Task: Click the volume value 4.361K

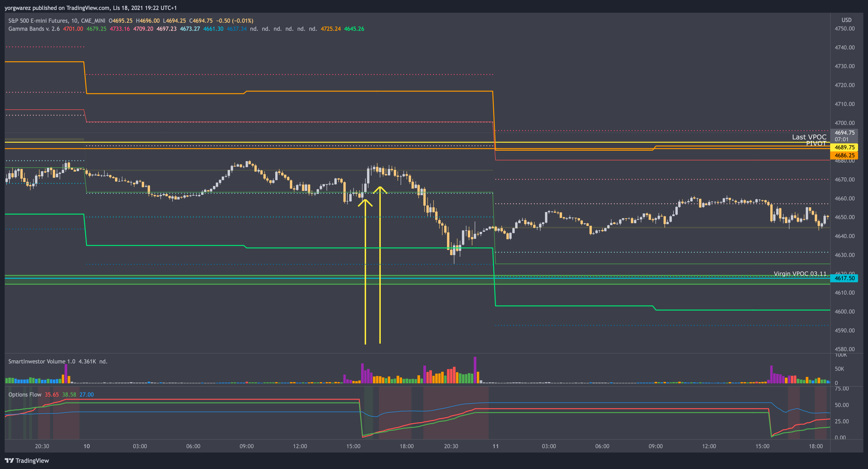Action: [87, 362]
